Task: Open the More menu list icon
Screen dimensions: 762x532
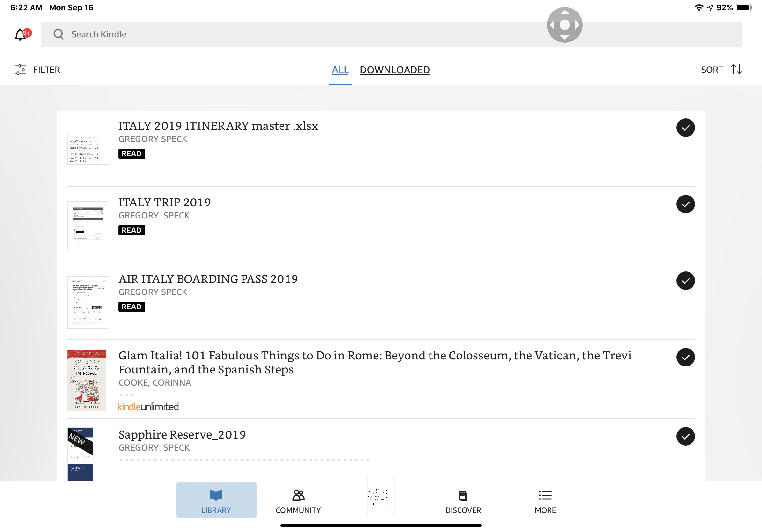Action: pos(545,495)
